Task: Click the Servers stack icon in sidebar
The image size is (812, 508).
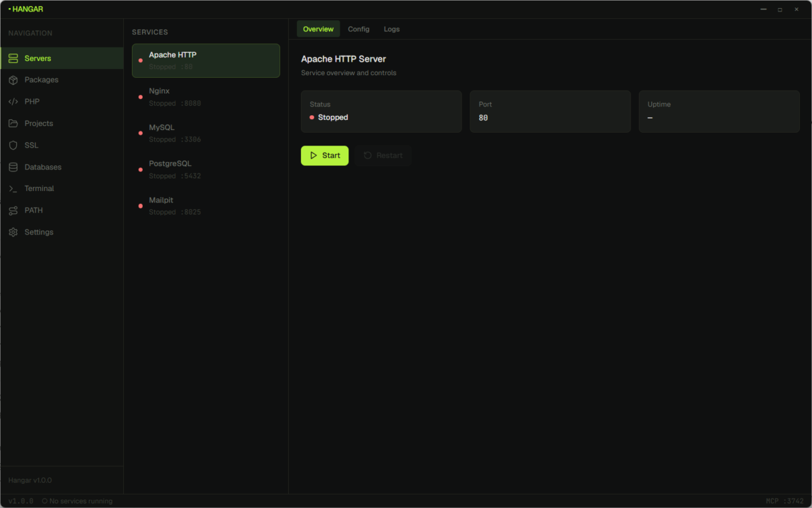Action: click(13, 58)
